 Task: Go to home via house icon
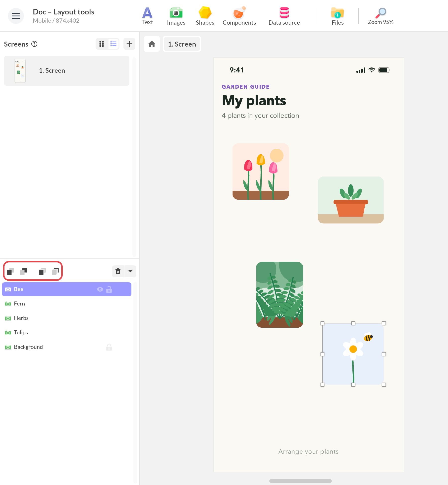(152, 44)
